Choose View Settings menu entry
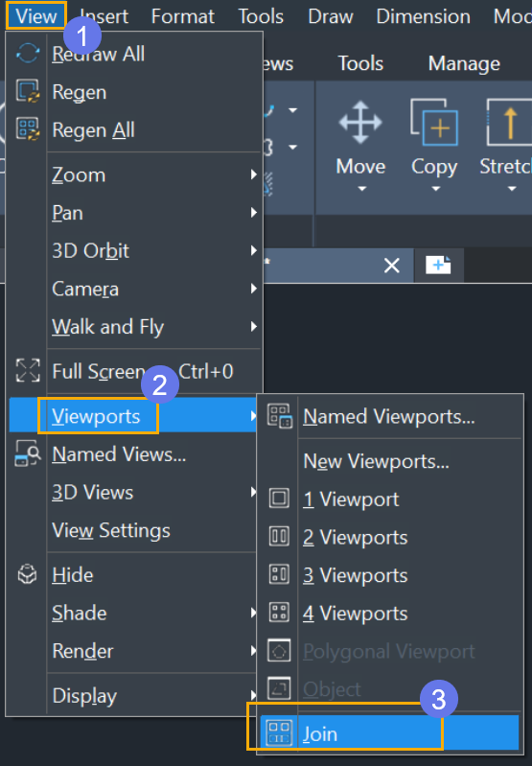This screenshot has width=532, height=766. point(111,530)
